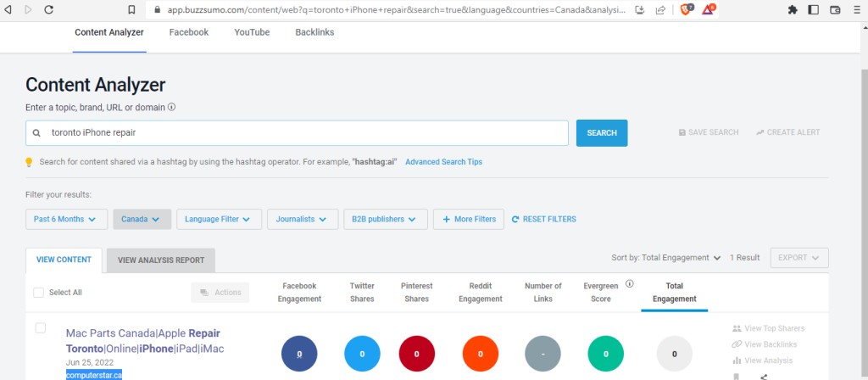Go back with the browser back arrow
The image size is (868, 380).
click(8, 9)
